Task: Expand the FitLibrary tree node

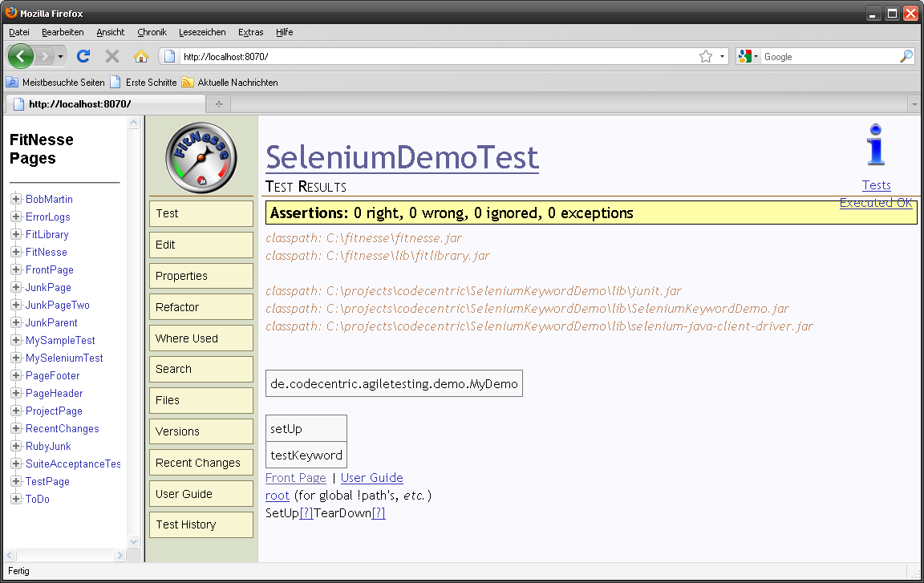Action: 17,234
